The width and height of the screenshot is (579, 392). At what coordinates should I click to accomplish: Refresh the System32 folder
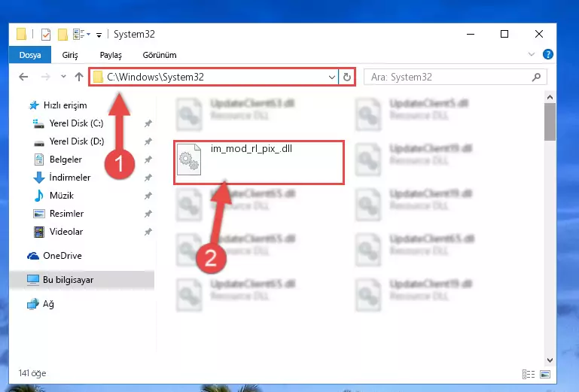(347, 77)
